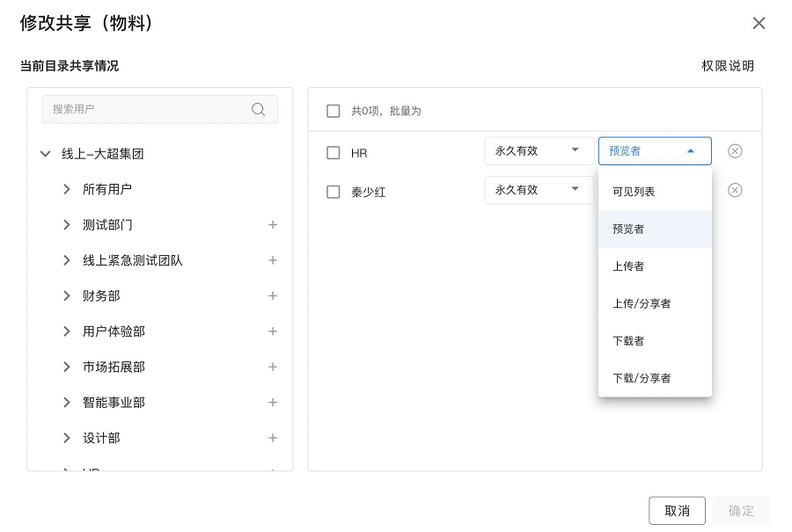
Task: Expand the 市场拓展部 department node
Action: pos(67,367)
